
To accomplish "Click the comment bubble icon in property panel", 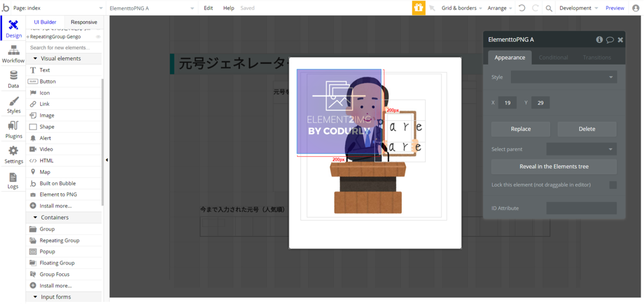I will tap(610, 40).
